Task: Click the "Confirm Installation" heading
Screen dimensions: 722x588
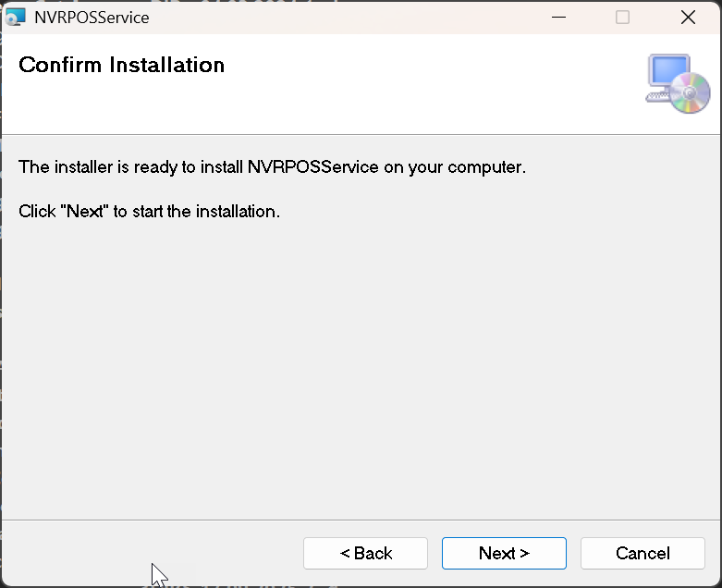Action: (x=121, y=65)
